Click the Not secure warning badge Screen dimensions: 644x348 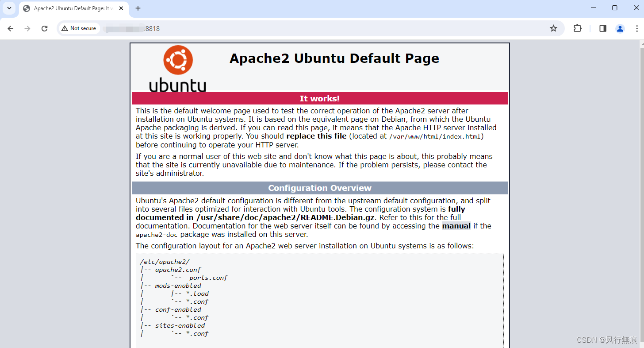pos(79,28)
